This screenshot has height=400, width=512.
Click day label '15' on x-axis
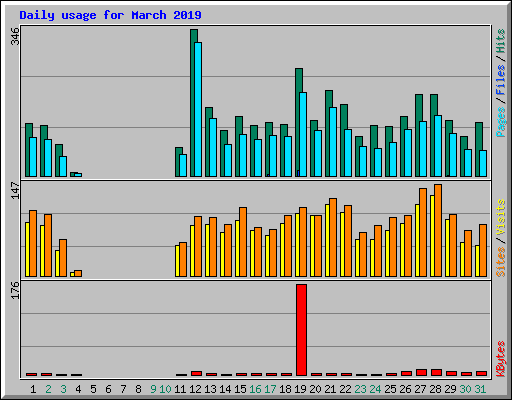240,389
